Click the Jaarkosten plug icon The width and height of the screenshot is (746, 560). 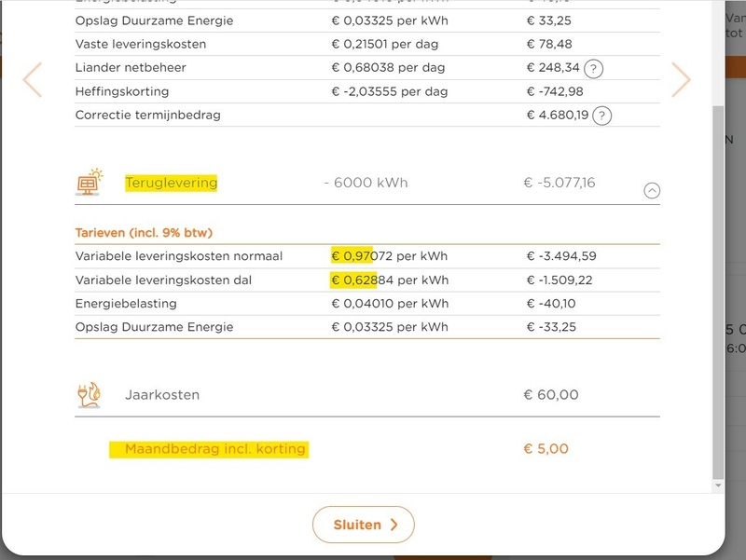pos(89,395)
